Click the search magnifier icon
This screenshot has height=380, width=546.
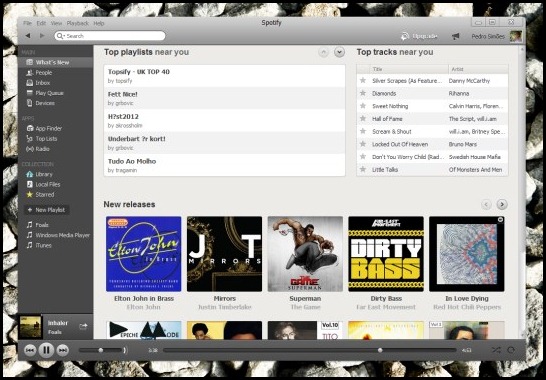click(60, 36)
